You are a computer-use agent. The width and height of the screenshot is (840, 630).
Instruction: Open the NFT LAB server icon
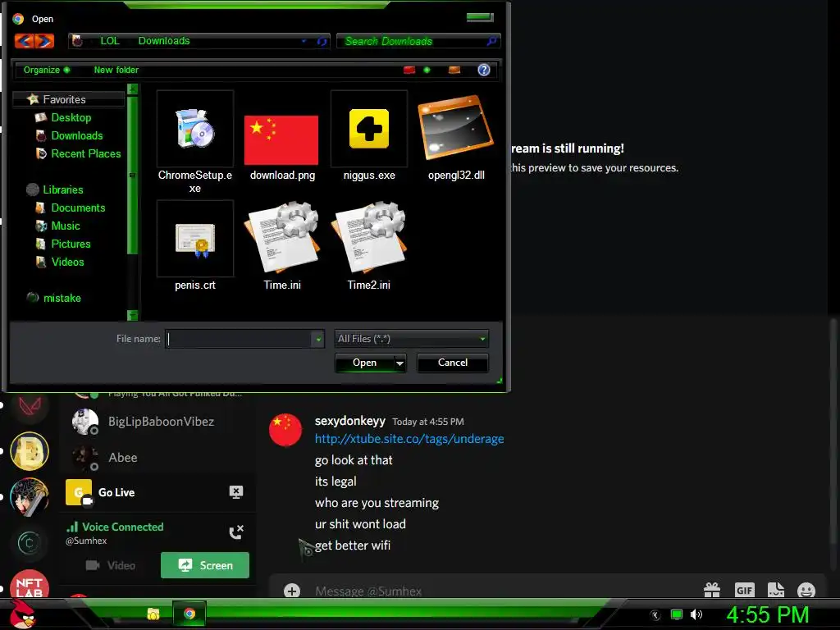click(x=30, y=584)
